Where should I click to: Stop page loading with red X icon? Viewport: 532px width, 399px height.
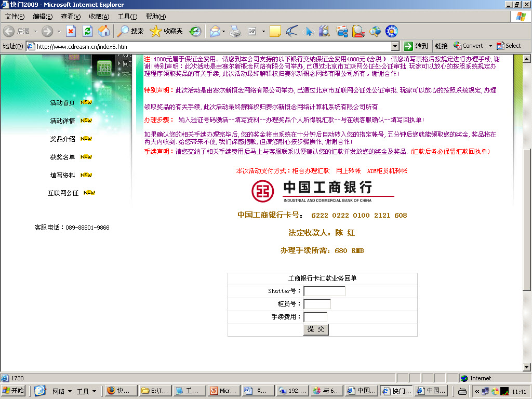click(x=71, y=31)
